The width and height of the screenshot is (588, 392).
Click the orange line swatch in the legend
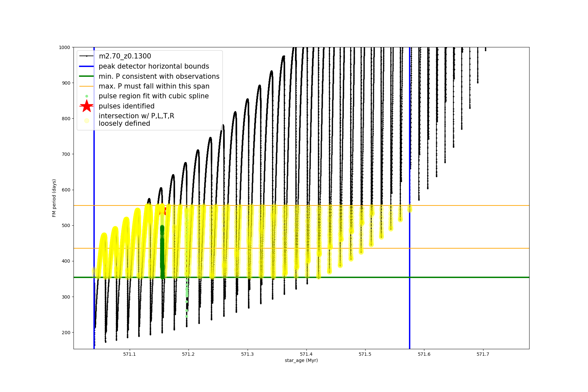[x=87, y=86]
